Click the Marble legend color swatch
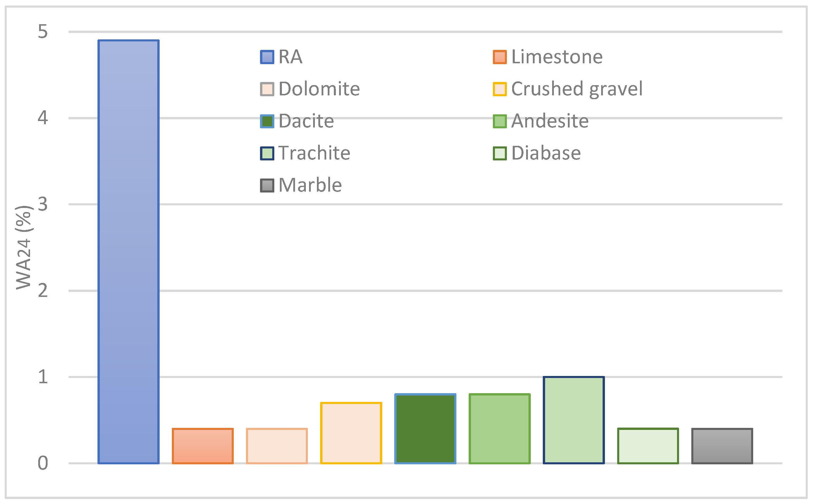Image resolution: width=813 pixels, height=504 pixels. [x=267, y=186]
